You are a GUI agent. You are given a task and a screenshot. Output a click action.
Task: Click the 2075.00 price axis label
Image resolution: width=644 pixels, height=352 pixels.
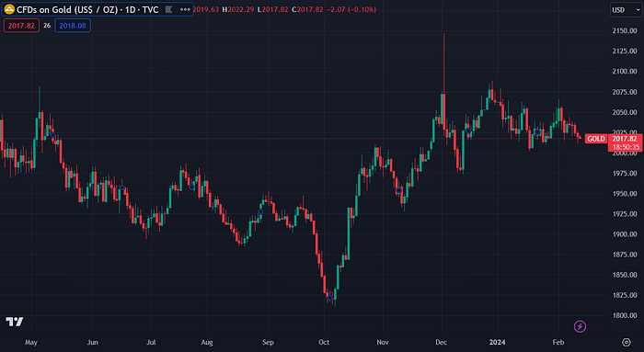click(x=625, y=92)
